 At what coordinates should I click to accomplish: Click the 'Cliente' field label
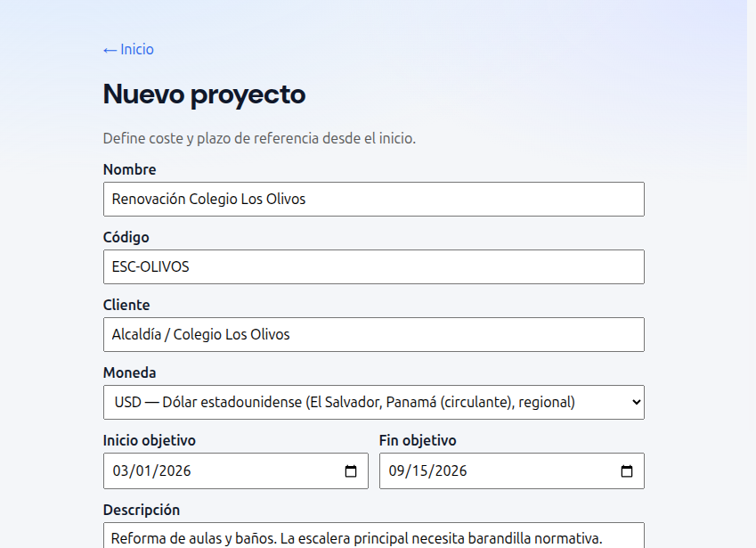(126, 305)
